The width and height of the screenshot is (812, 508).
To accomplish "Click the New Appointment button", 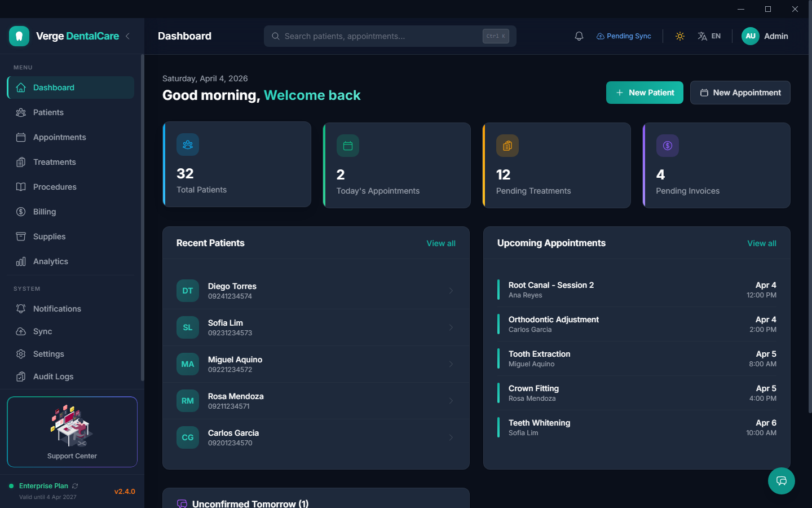I will tap(740, 93).
